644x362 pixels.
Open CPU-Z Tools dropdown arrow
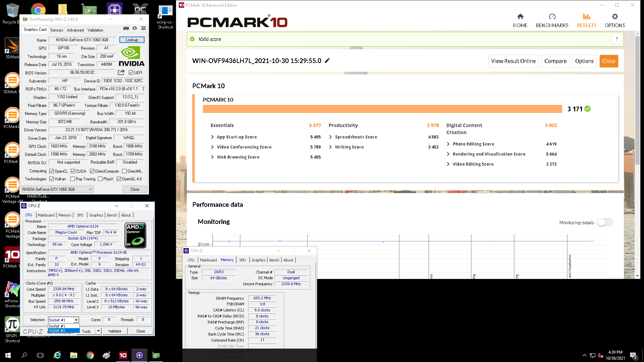[x=98, y=331]
